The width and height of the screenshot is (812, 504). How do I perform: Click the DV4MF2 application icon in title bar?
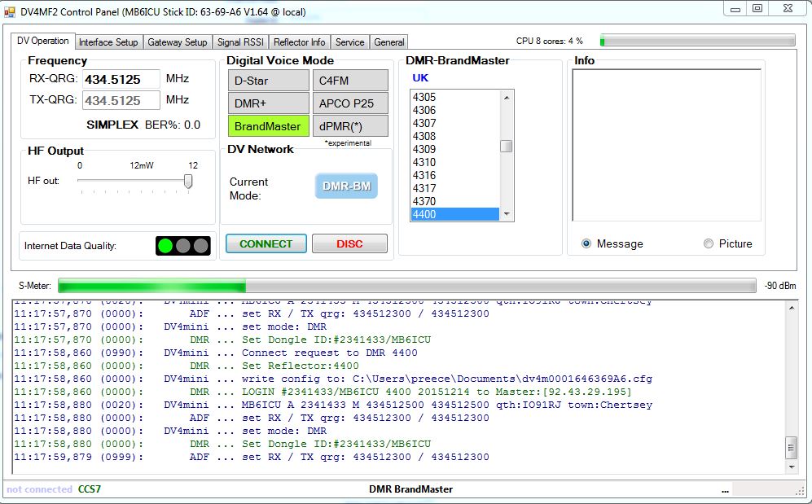pyautogui.click(x=9, y=12)
